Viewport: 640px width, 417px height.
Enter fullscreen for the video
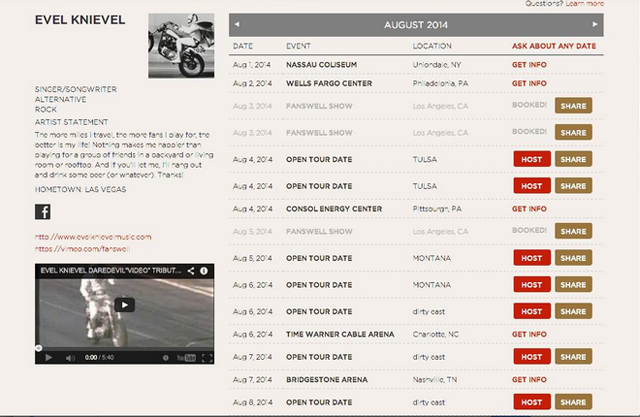pyautogui.click(x=207, y=358)
